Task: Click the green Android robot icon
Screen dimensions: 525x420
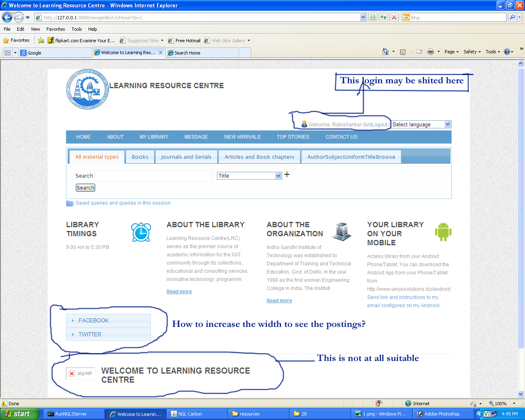Action: tap(443, 232)
